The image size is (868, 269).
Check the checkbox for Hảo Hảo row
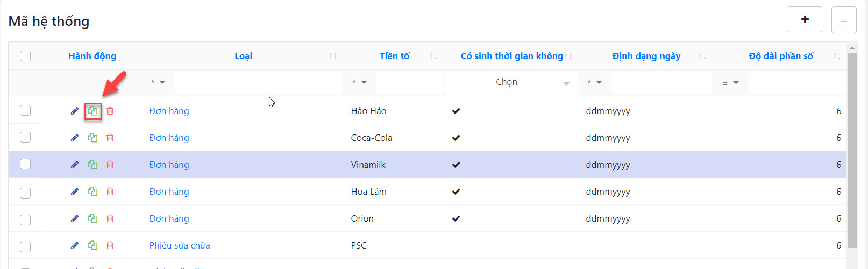point(25,110)
